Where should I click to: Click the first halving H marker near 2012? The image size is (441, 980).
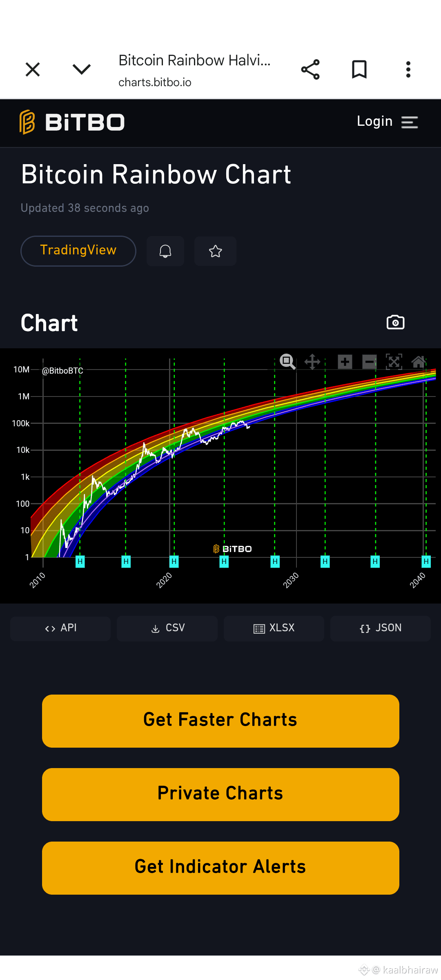[x=80, y=562]
